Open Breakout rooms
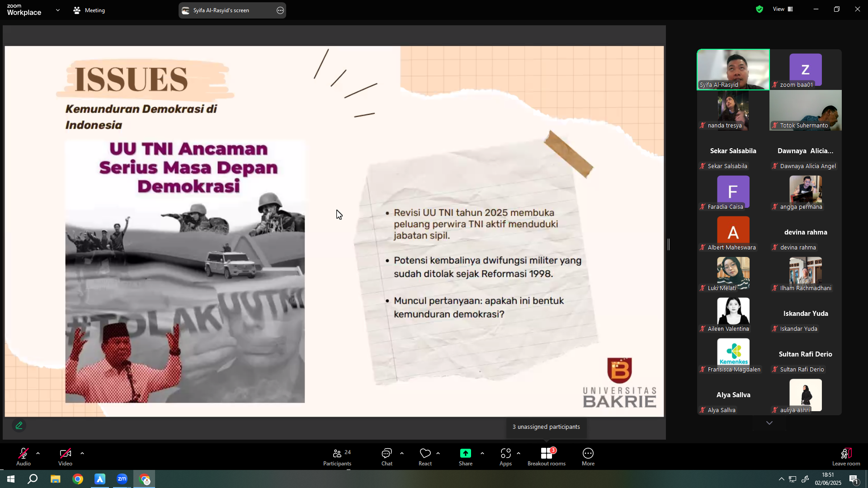The width and height of the screenshot is (868, 488). [547, 457]
